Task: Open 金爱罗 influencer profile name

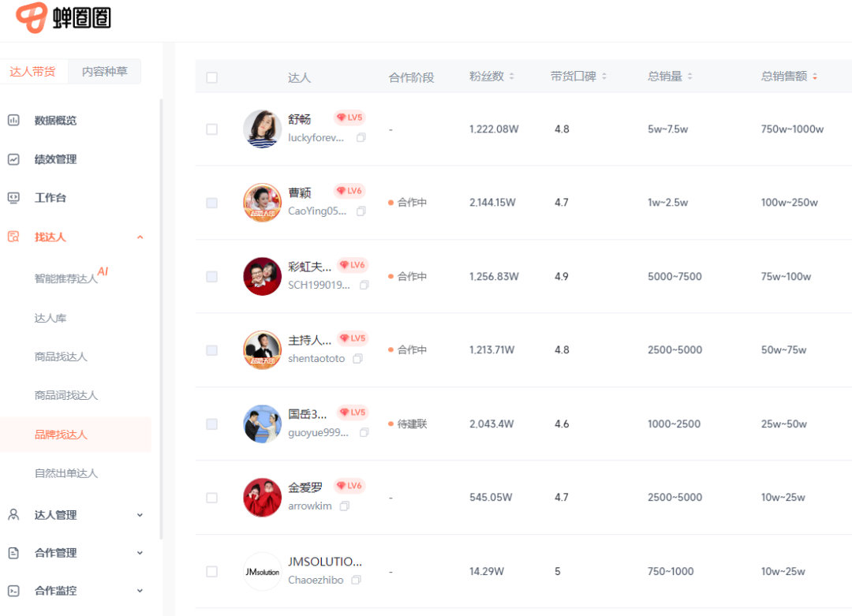Action: click(x=305, y=487)
